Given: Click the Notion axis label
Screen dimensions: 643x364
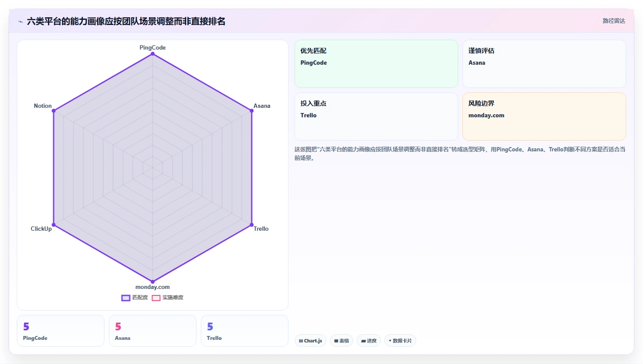Looking at the screenshot, I should tap(43, 106).
